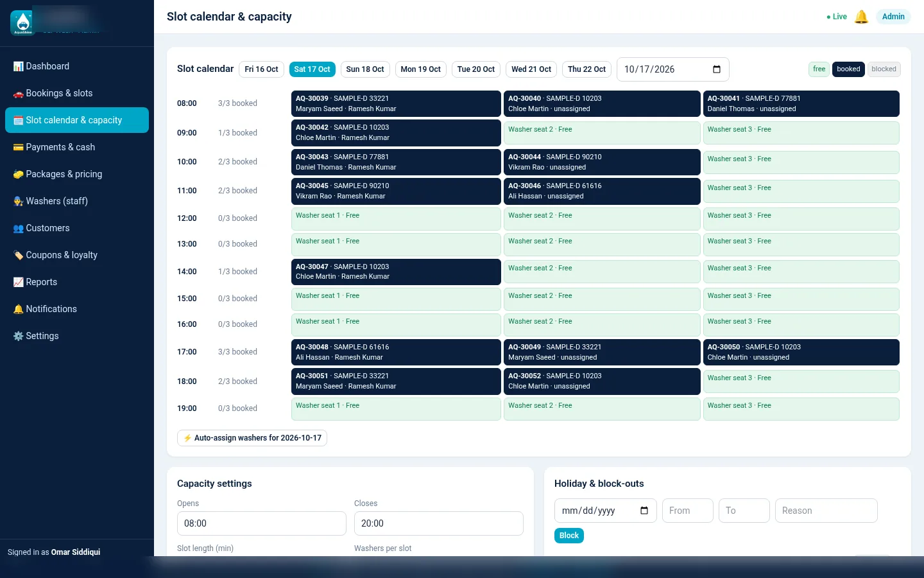Viewport: 924px width, 578px height.
Task: Go to Notifications page
Action: [77, 309]
